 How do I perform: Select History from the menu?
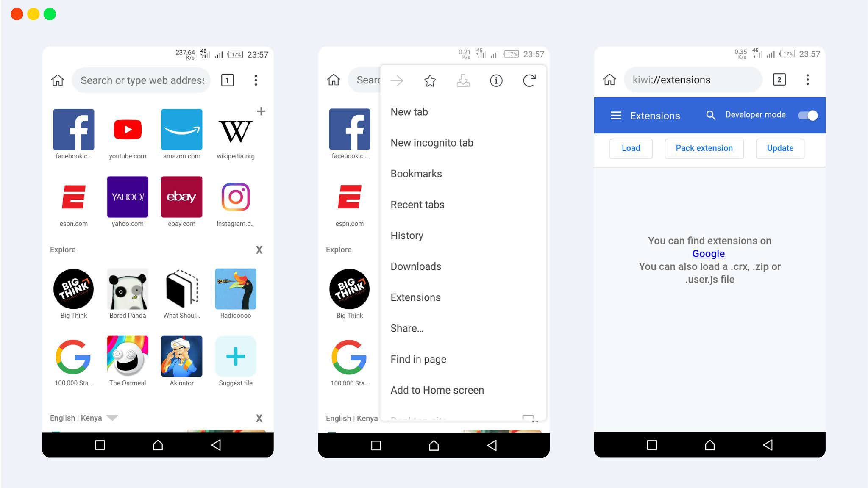point(406,235)
